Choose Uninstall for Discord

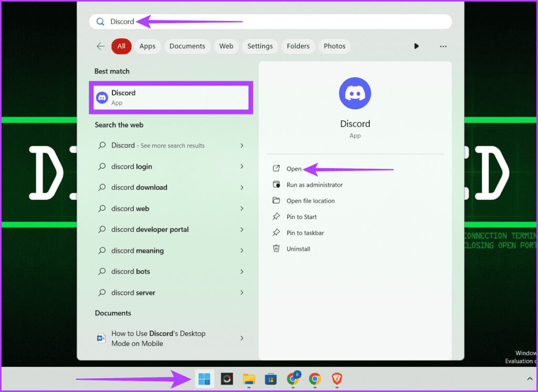point(298,249)
